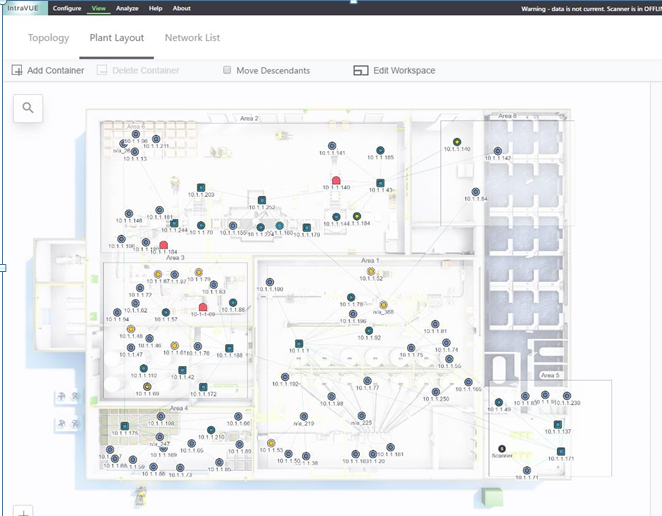Viewport: 662px width, 516px height.
Task: Open the About menu
Action: (182, 8)
